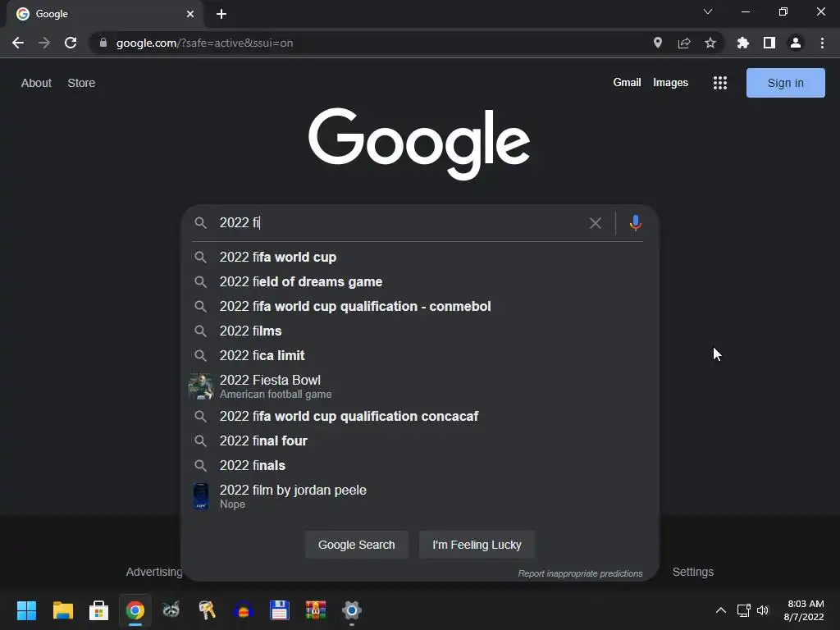The image size is (840, 630).
Task: Open the volume speaker tray icon
Action: (763, 610)
